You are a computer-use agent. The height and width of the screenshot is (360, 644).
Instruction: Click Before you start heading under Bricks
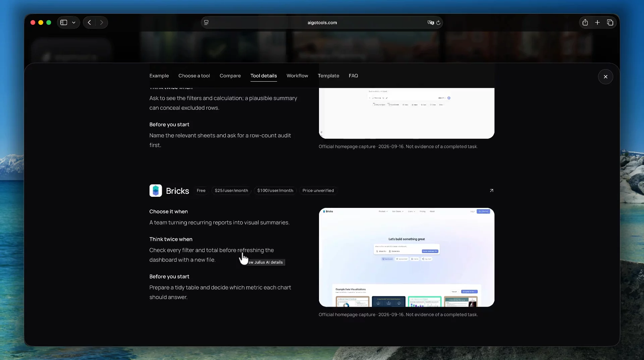(169, 276)
